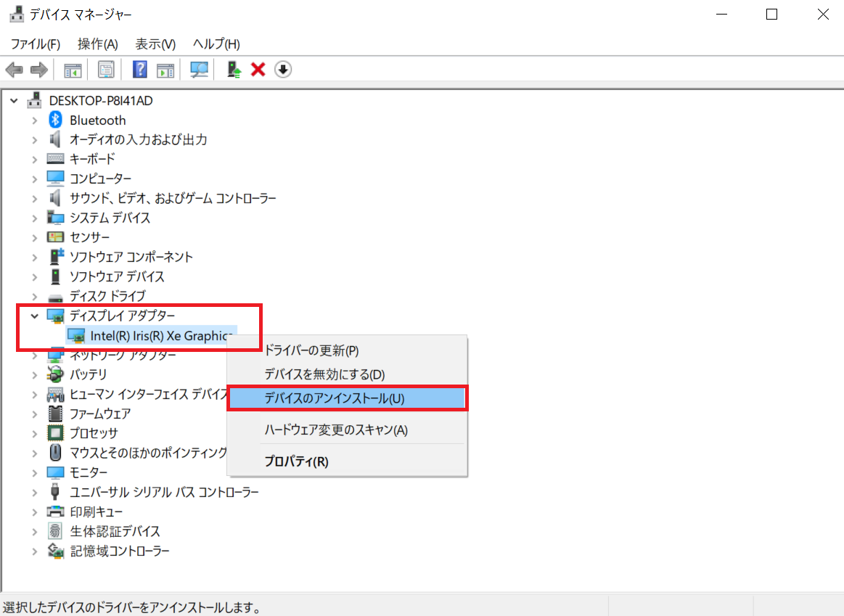Click the black down-arrow toolbar icon
Viewport: 844px width, 616px height.
pos(283,70)
